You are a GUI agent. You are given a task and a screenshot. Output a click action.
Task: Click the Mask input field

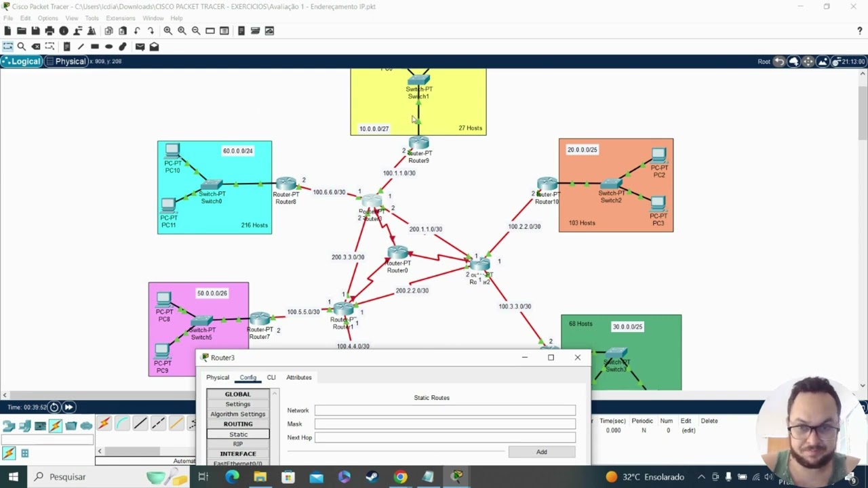tap(445, 424)
